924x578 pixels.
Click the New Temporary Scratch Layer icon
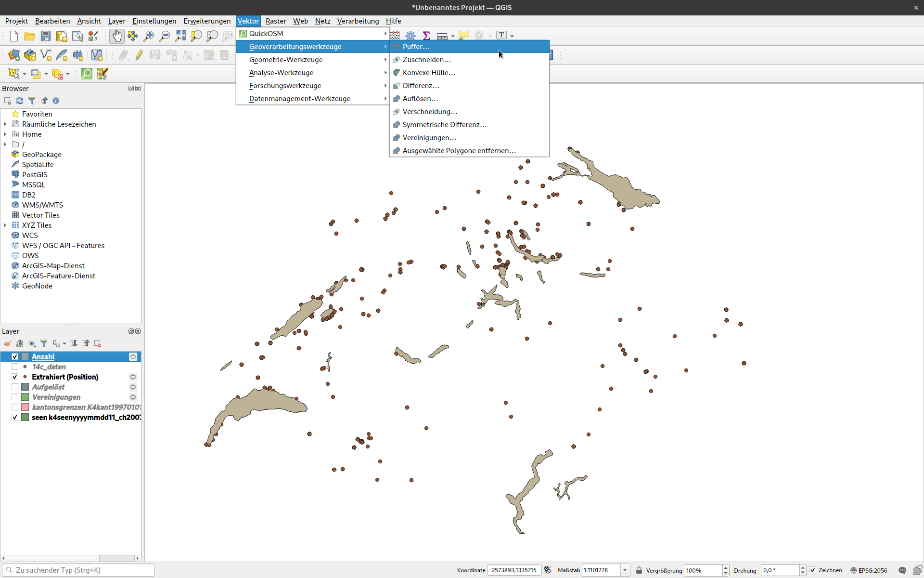point(78,55)
